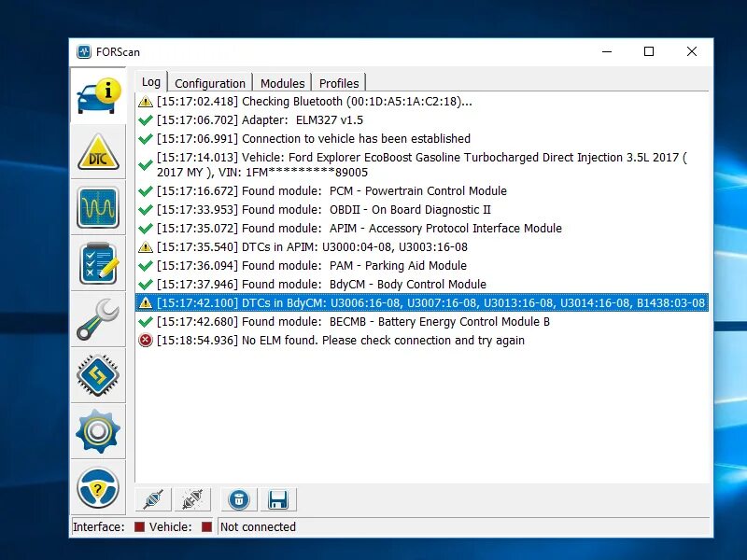Switch to the Profiles tab
This screenshot has width=747, height=560.
coord(339,83)
